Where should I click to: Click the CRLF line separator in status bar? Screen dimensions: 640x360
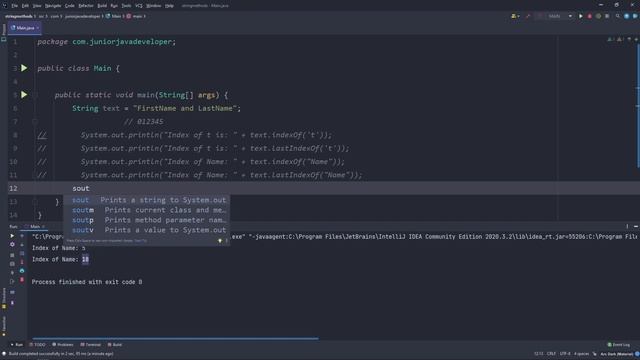pyautogui.click(x=551, y=354)
